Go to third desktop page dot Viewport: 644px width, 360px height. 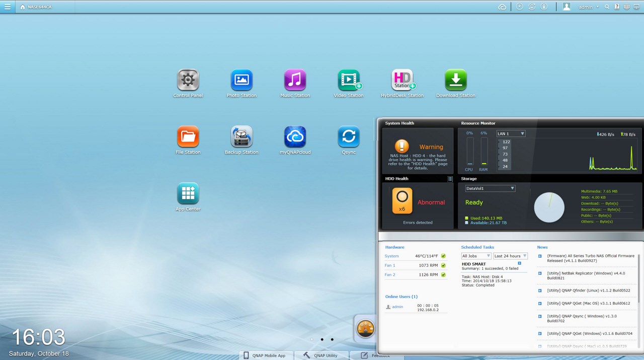332,339
